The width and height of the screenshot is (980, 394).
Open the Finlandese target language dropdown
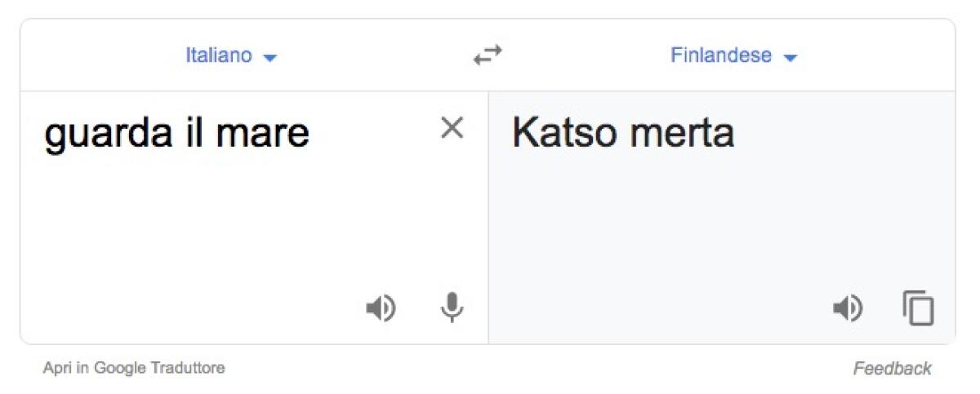(x=721, y=56)
